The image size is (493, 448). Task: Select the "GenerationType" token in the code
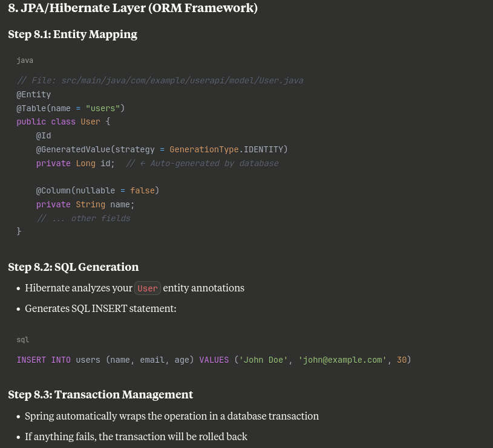[204, 149]
